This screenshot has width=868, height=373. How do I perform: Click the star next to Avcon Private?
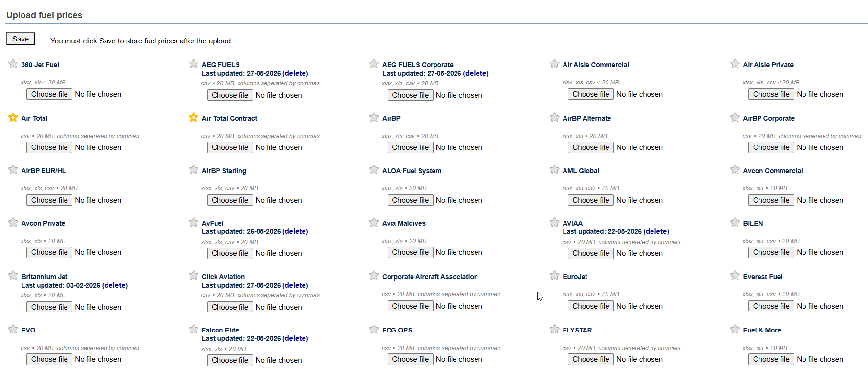13,222
